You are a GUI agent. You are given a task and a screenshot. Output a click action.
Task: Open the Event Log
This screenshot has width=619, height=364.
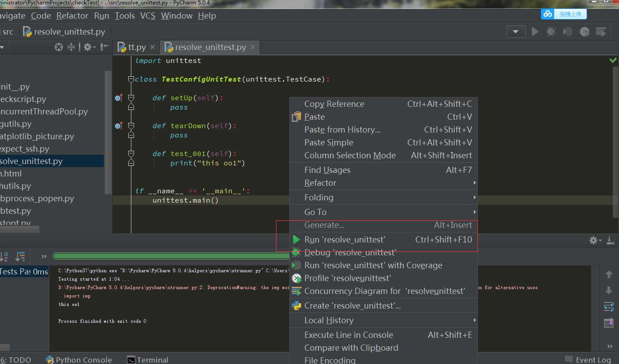pyautogui.click(x=588, y=360)
